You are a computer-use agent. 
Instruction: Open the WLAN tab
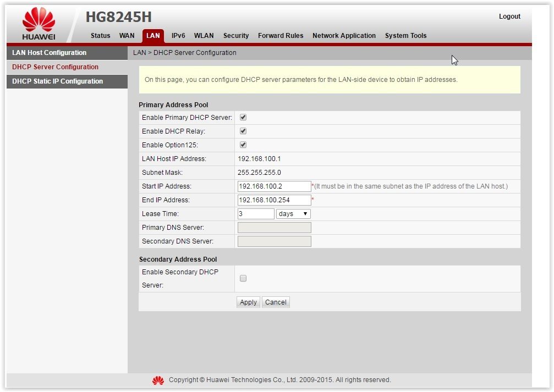pyautogui.click(x=204, y=36)
